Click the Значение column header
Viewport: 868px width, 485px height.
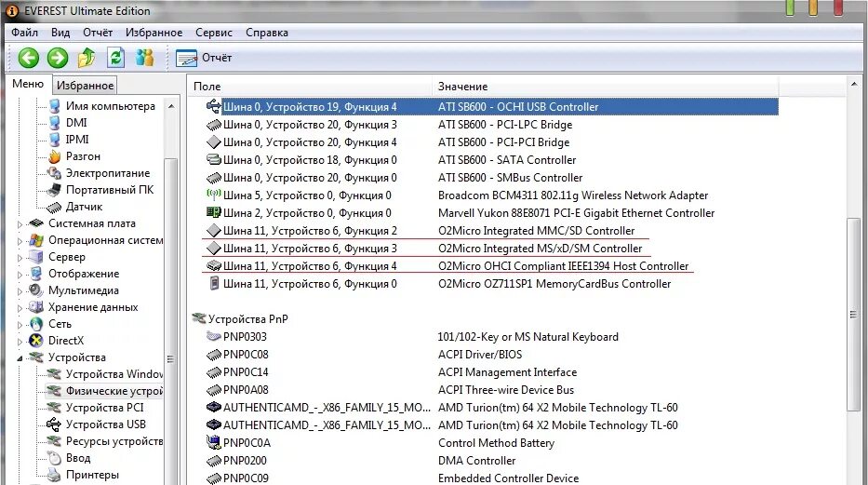(x=605, y=87)
